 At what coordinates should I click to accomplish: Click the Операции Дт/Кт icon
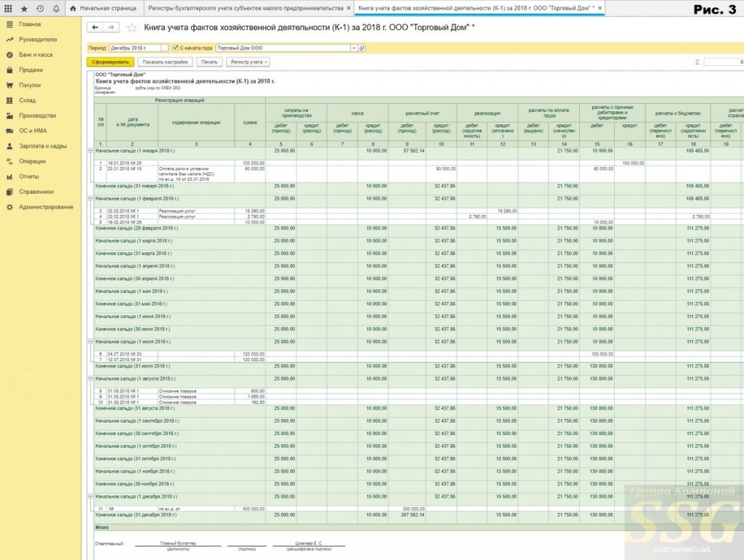(x=9, y=161)
